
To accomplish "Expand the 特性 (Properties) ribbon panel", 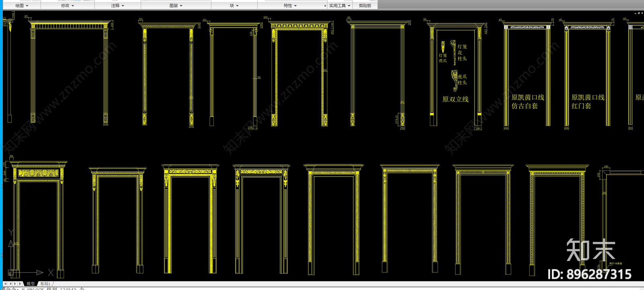I will (x=290, y=6).
